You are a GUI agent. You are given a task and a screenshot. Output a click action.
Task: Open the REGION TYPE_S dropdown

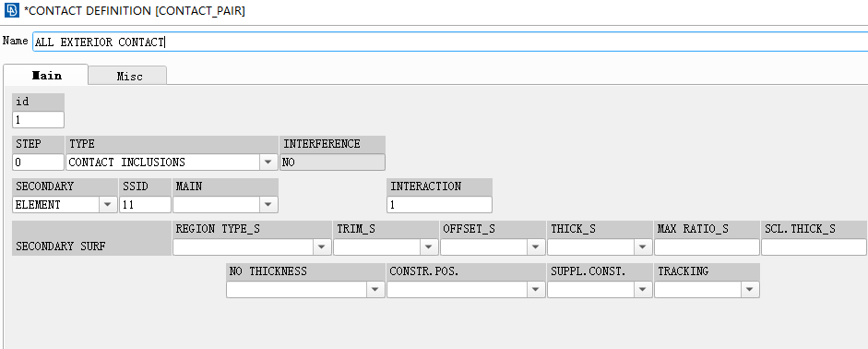point(252,247)
